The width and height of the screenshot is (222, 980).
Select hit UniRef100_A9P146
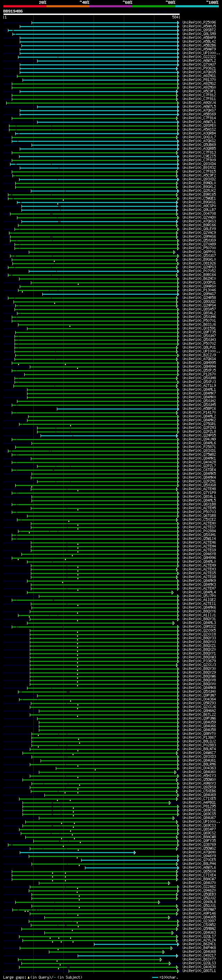coord(199,913)
